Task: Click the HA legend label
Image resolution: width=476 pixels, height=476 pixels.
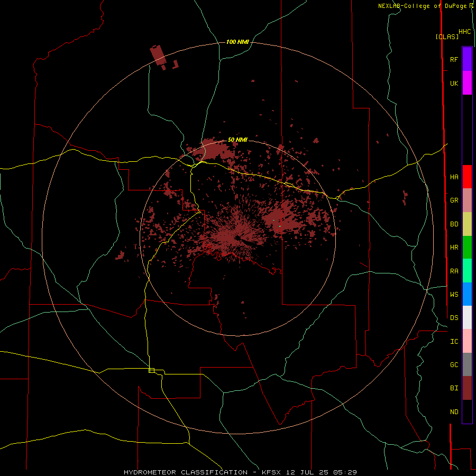Action: coord(454,177)
